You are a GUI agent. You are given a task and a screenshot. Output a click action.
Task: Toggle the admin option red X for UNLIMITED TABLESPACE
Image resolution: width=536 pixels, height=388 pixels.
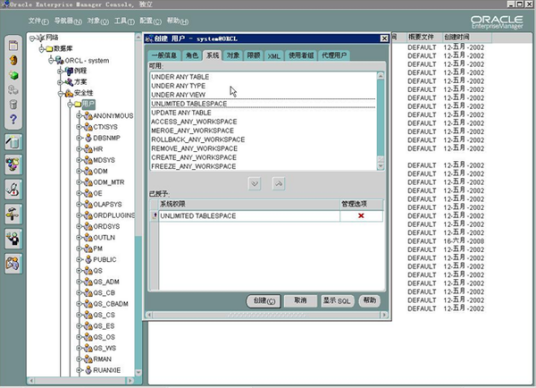click(x=361, y=216)
